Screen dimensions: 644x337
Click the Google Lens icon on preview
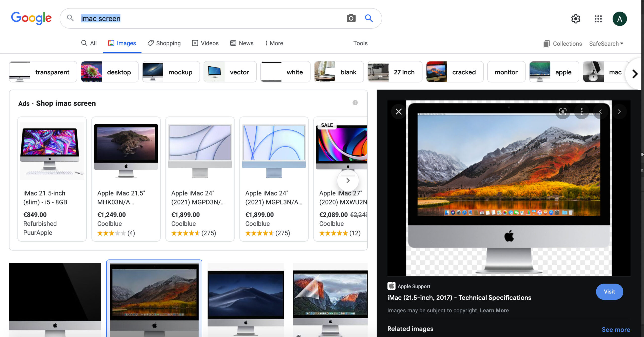[563, 111]
